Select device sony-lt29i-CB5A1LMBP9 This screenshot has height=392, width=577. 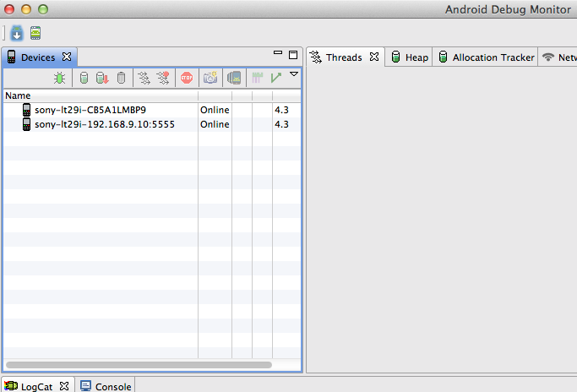coord(90,110)
